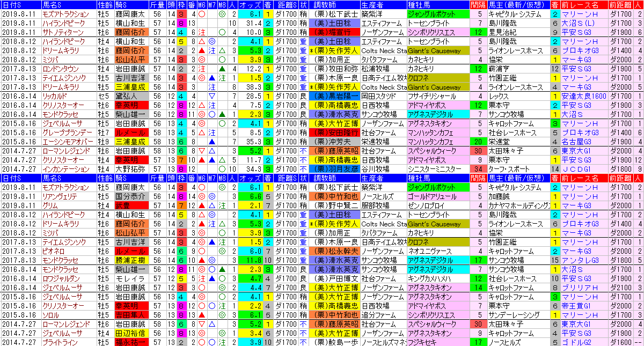Click jockey 黛弘人
Screen dimensions: 644x346
pyautogui.click(x=130, y=96)
